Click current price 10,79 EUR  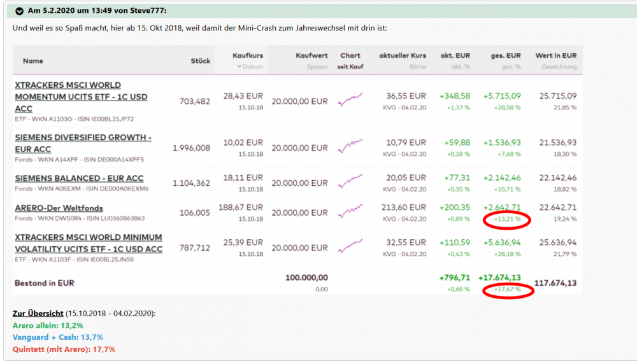tap(406, 143)
